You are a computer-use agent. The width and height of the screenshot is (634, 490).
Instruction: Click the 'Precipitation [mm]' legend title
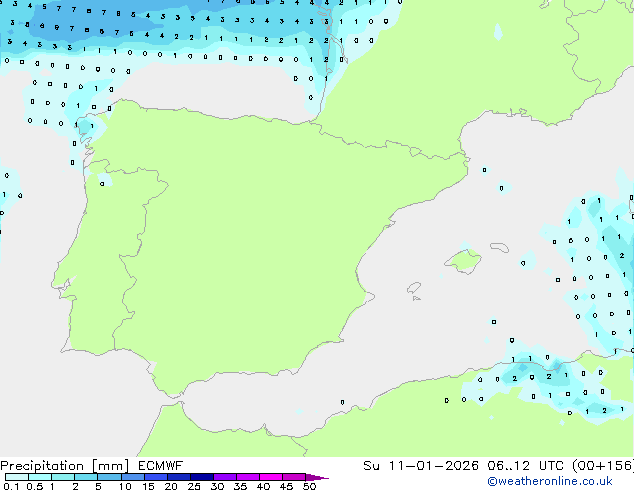65,466
